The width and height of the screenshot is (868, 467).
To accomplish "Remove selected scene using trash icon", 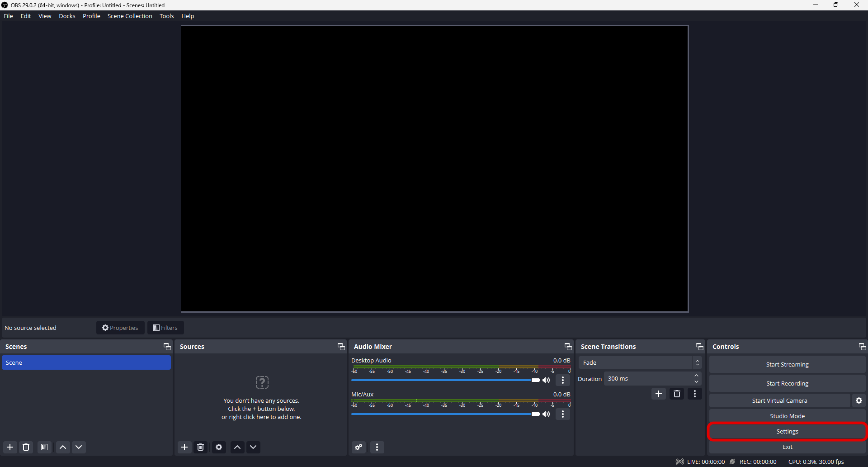I will coord(26,447).
